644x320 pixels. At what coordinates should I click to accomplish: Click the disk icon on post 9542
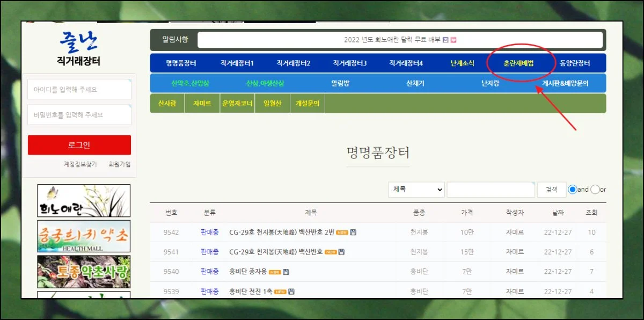pyautogui.click(x=353, y=232)
